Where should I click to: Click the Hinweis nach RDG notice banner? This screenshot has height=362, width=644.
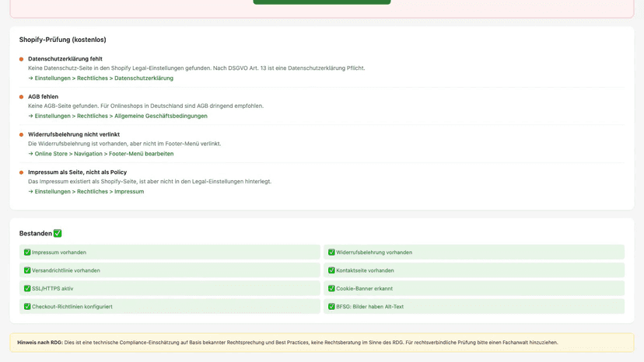(x=321, y=343)
